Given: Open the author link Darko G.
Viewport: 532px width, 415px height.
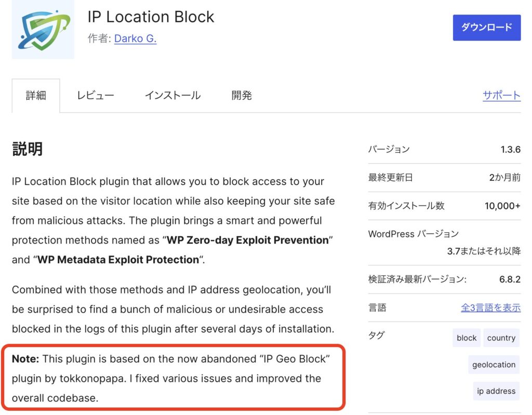Looking at the screenshot, I should coord(135,38).
